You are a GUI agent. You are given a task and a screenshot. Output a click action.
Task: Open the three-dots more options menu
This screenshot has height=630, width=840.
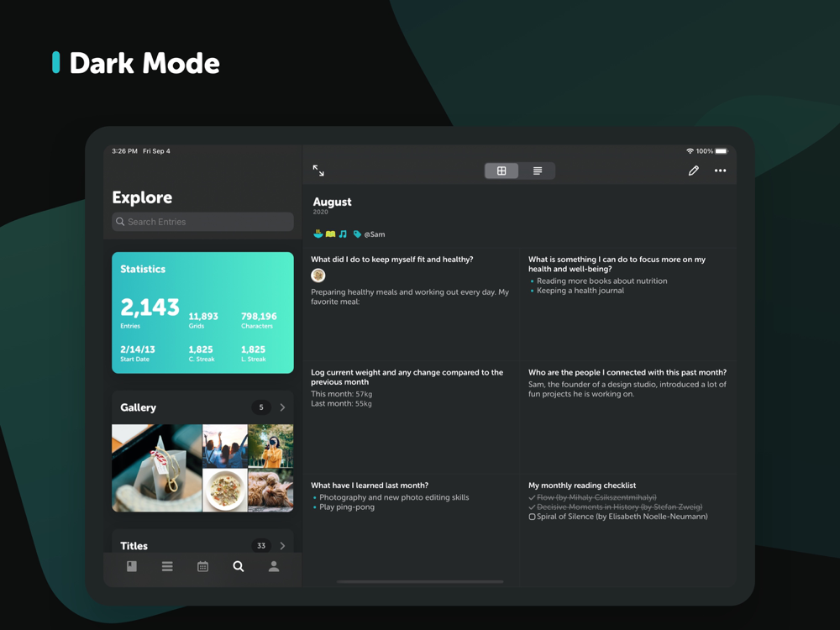720,171
